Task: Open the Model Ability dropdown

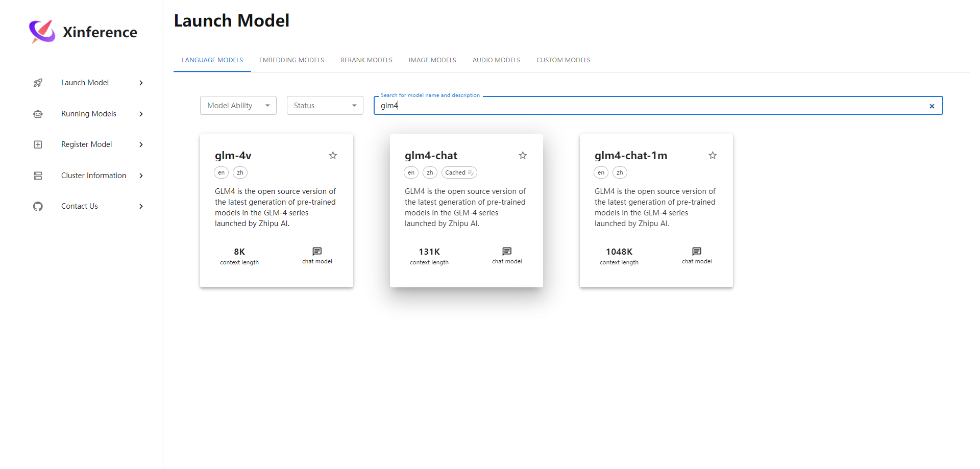Action: [x=238, y=106]
